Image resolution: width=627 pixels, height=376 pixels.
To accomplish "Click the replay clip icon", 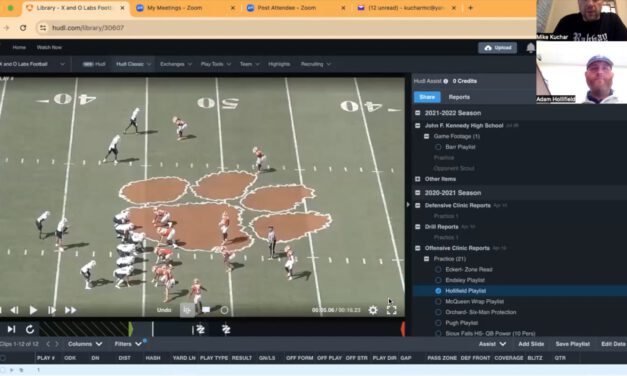I will tap(30, 329).
